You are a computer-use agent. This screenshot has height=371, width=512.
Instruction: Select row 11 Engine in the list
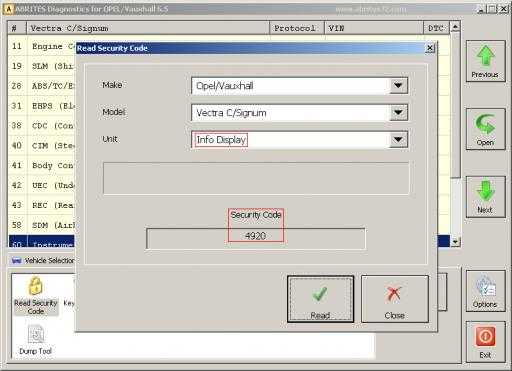(42, 46)
